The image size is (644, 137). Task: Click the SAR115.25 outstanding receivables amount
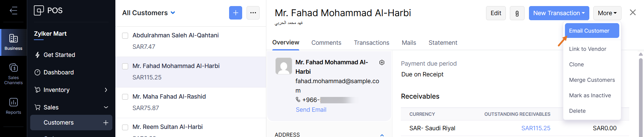[x=536, y=128]
